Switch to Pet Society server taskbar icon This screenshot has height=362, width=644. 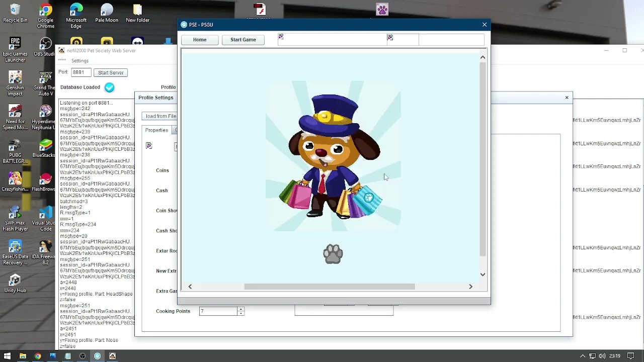[x=112, y=356]
